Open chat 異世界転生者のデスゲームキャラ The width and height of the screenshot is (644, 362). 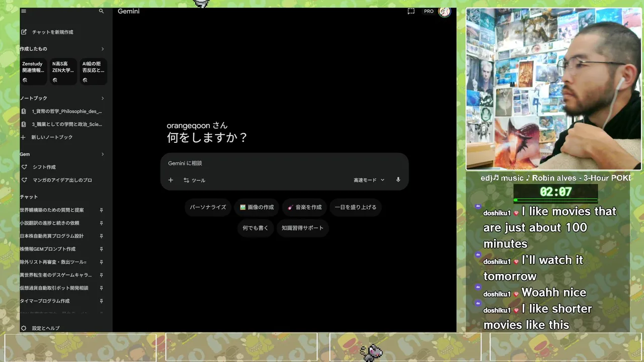tap(56, 275)
